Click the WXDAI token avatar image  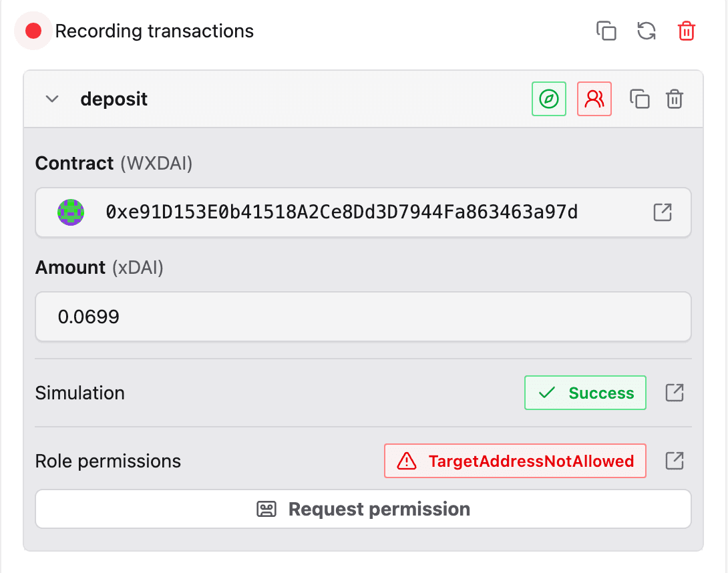70,212
